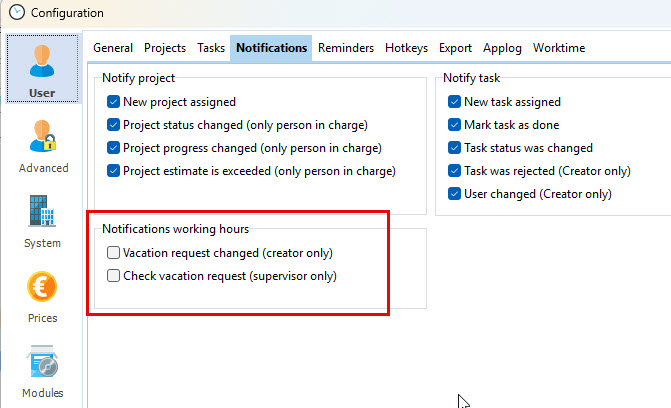Open the Advanced section padlock icon
Image resolution: width=671 pixels, height=408 pixels.
(43, 136)
